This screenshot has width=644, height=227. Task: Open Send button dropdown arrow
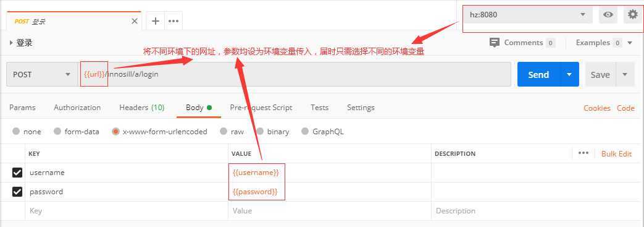point(569,74)
